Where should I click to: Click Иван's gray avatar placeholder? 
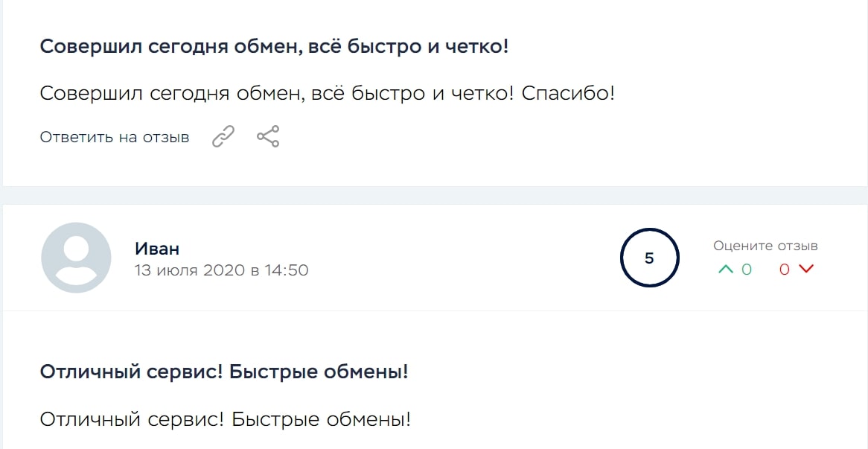pyautogui.click(x=76, y=258)
